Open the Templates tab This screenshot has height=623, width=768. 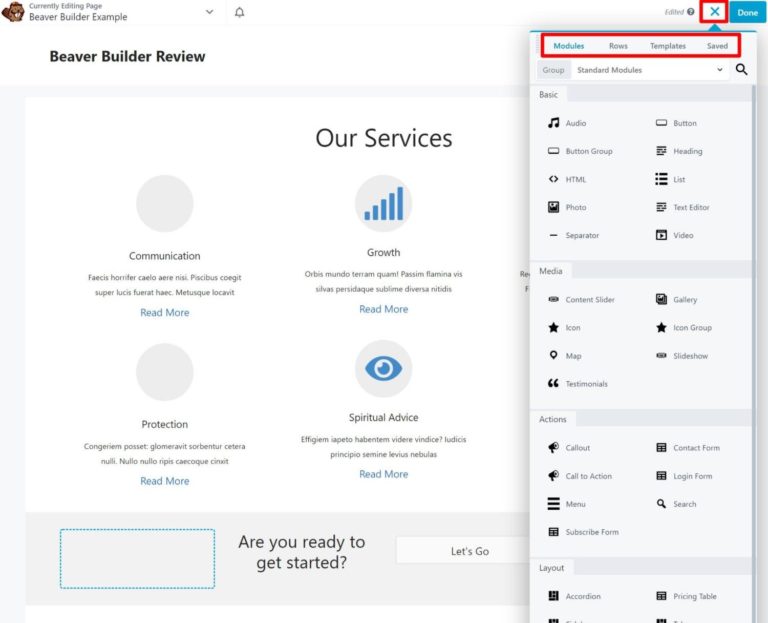(668, 46)
